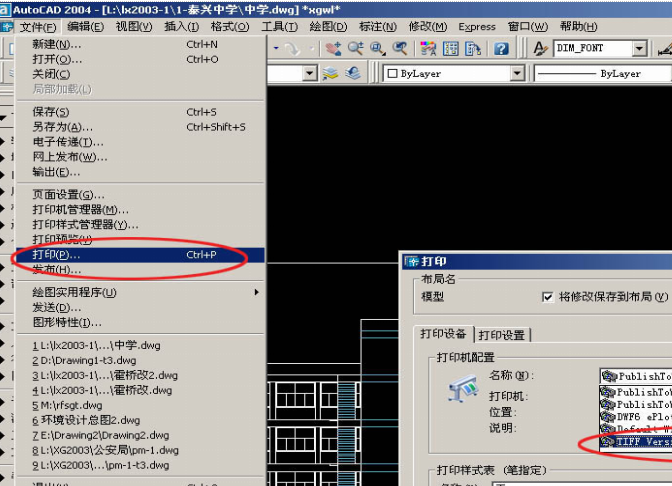Image resolution: width=672 pixels, height=486 pixels.
Task: Open the 插入(I) menu
Action: coord(181,27)
